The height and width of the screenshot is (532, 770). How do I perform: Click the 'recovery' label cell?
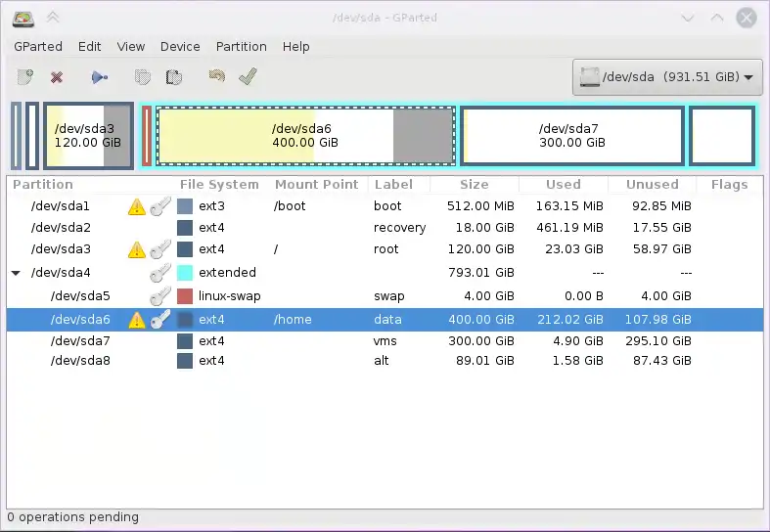pos(399,228)
